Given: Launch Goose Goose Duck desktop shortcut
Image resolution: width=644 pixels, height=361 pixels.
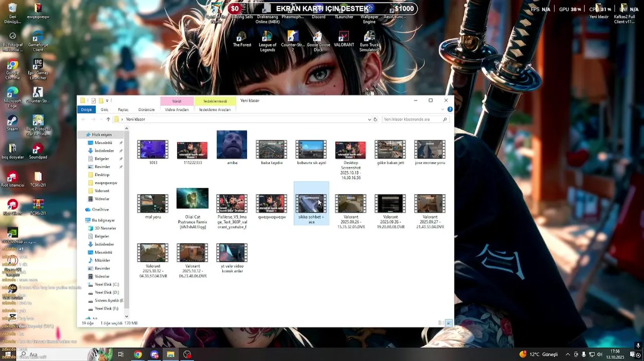Looking at the screenshot, I should [318, 42].
